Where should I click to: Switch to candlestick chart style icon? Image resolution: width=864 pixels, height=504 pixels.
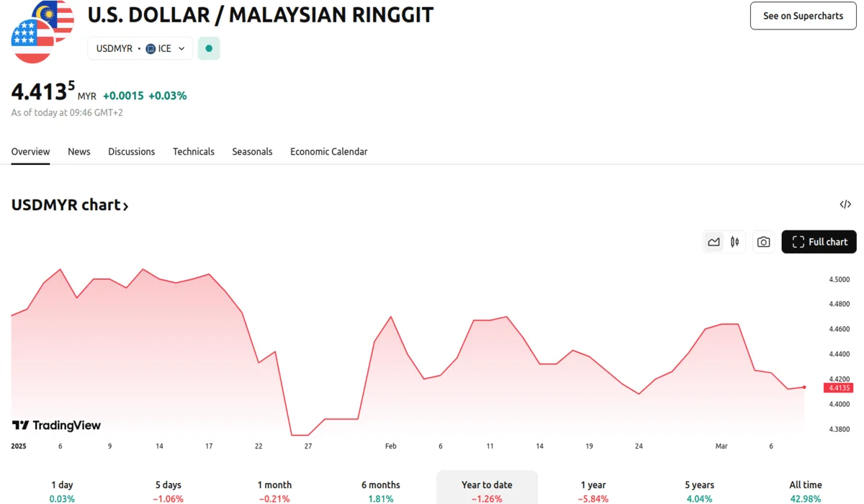point(734,242)
